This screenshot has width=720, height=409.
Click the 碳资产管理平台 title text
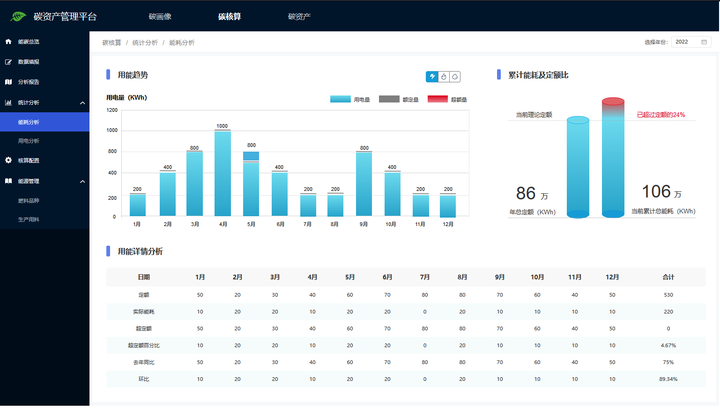(x=65, y=17)
